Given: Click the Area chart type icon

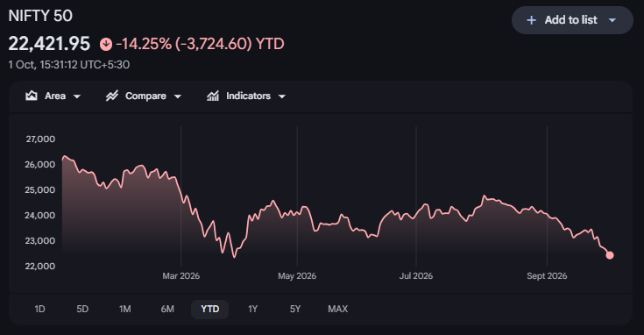Looking at the screenshot, I should coord(32,96).
